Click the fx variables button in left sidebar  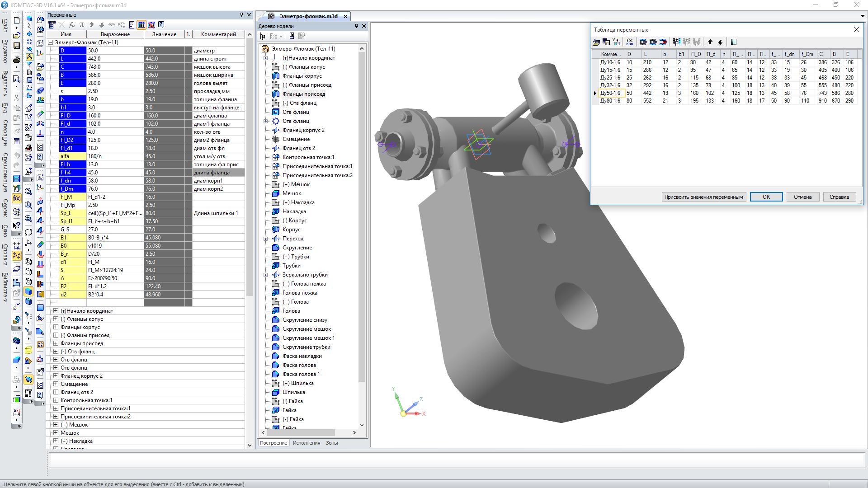pyautogui.click(x=17, y=198)
